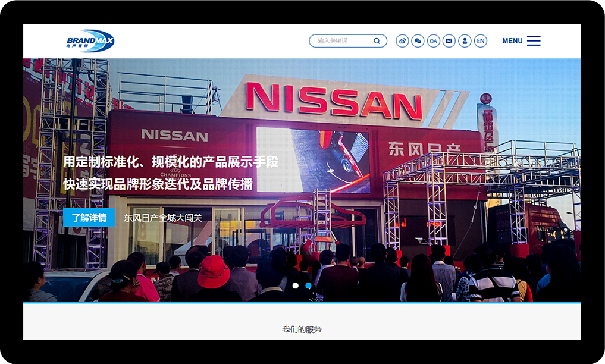Open the 东风日产全城大闯关 link
The width and height of the screenshot is (605, 364).
[163, 218]
